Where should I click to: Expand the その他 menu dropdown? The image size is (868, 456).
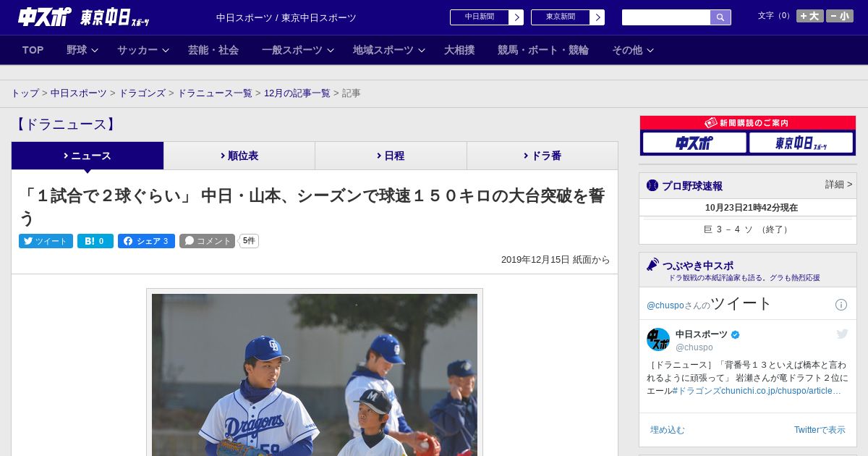pos(633,50)
